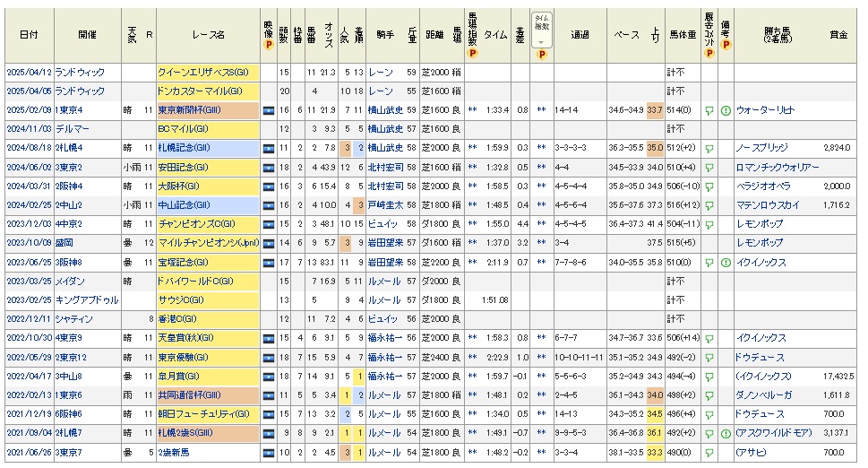
Task: Open date link 2021/06/26
Action: click(30, 453)
